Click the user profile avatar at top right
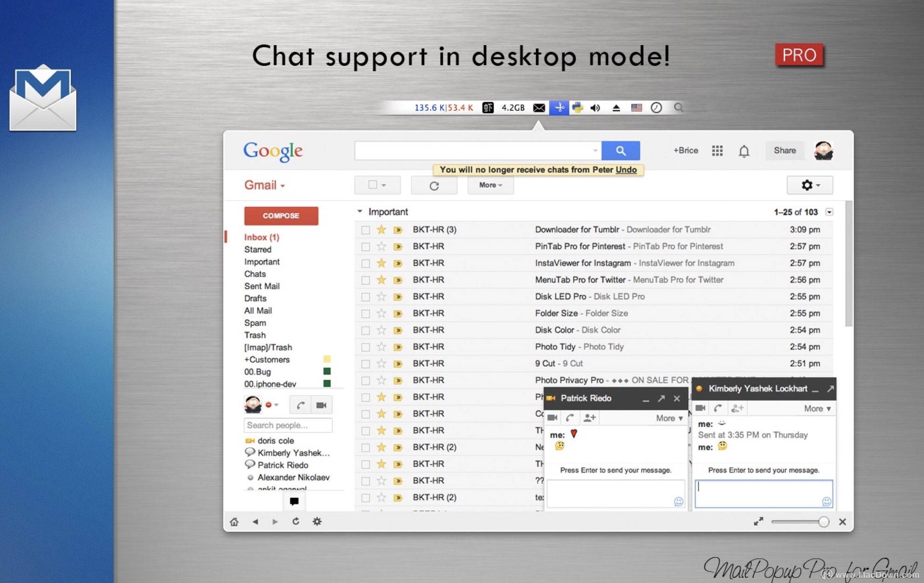 [x=824, y=151]
